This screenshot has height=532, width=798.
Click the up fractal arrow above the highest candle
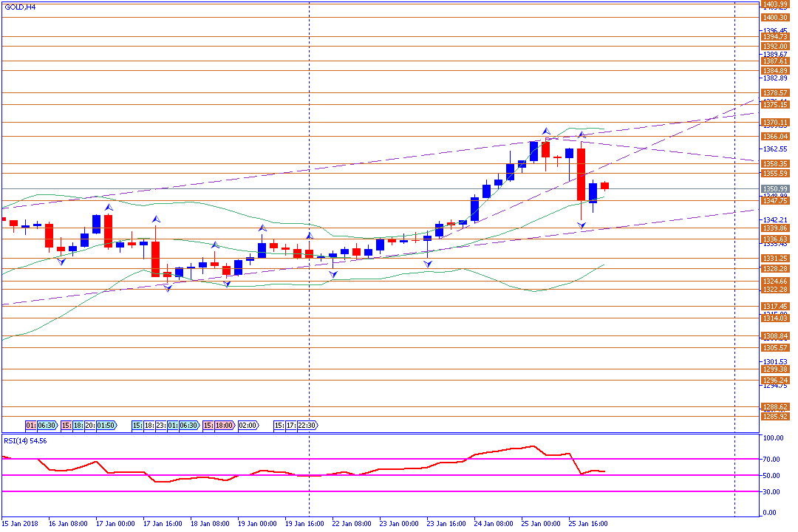(x=546, y=131)
